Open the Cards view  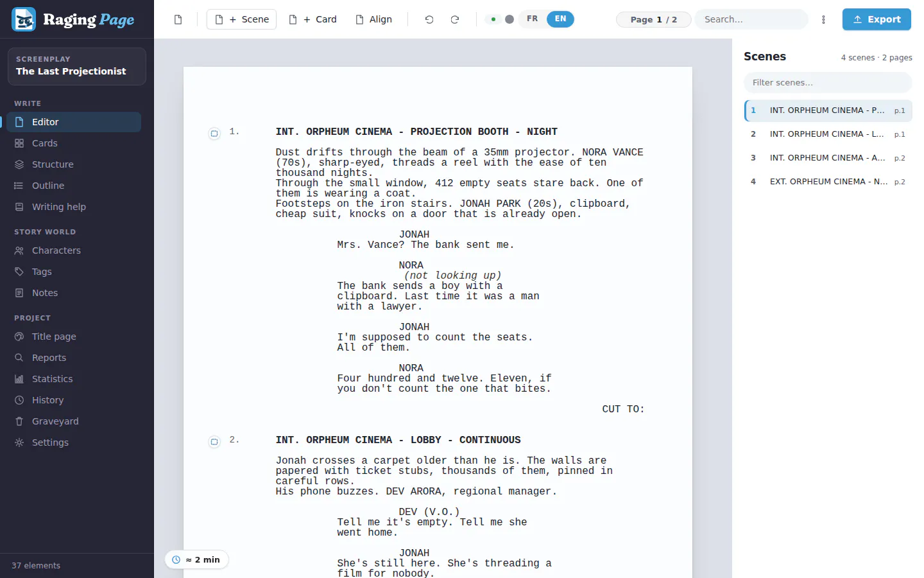[74, 143]
